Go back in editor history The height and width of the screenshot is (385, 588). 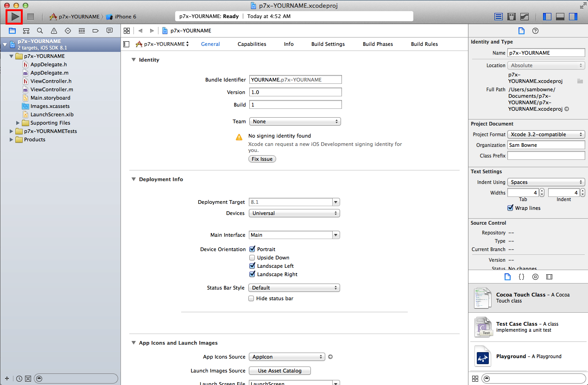pyautogui.click(x=140, y=31)
